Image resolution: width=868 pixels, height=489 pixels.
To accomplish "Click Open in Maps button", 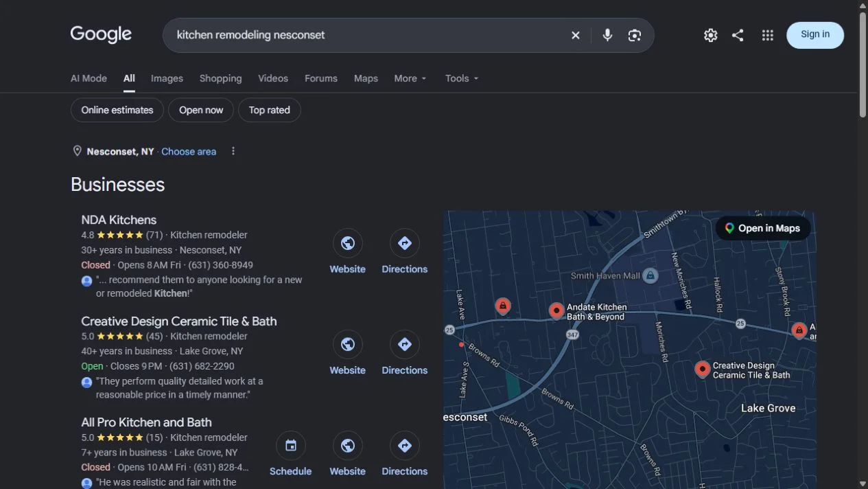I will [762, 228].
